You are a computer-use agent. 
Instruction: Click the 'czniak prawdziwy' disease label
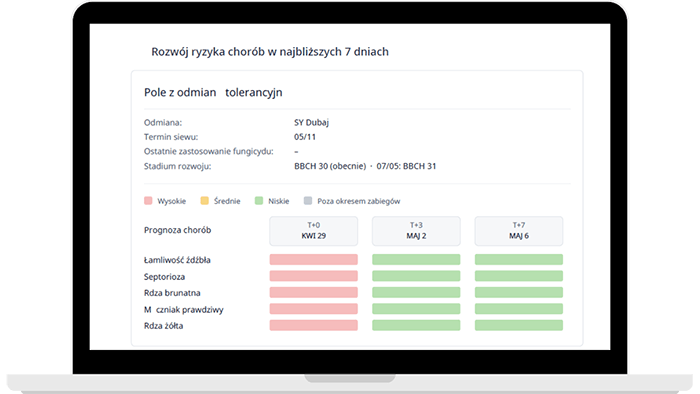tap(190, 310)
